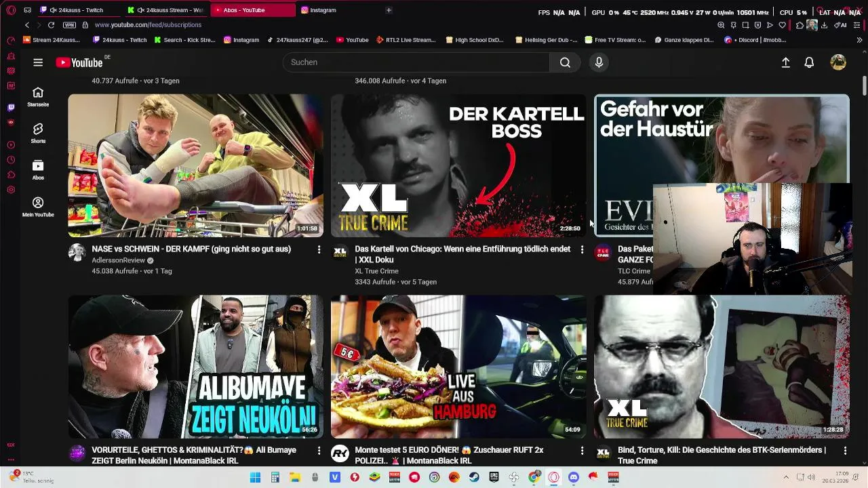Play the NASE vs SCHWEIN thumbnail
Screen dimensions: 868x488
195,165
